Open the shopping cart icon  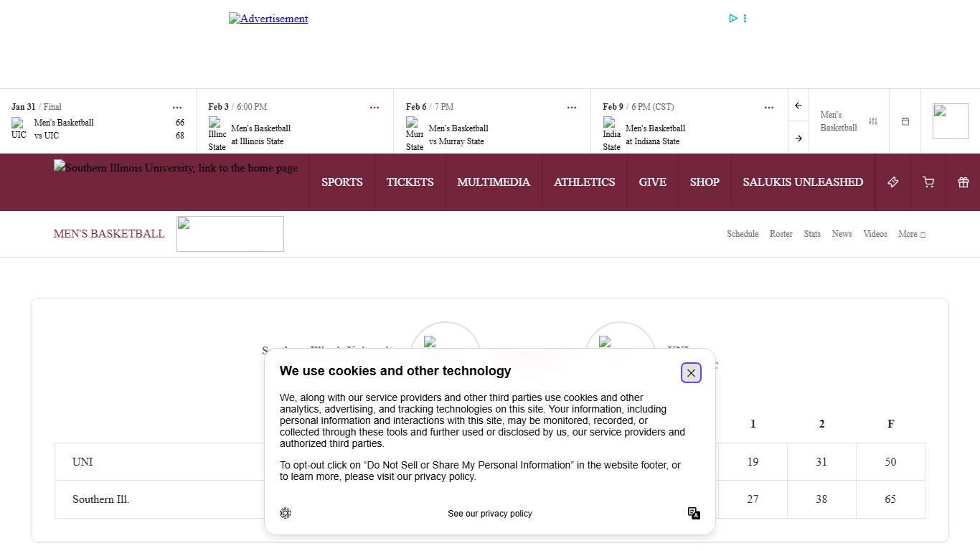pos(928,182)
